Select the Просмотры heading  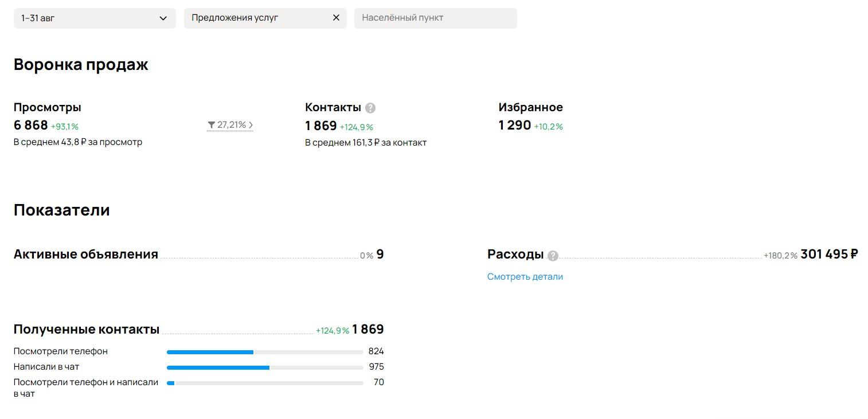click(48, 107)
